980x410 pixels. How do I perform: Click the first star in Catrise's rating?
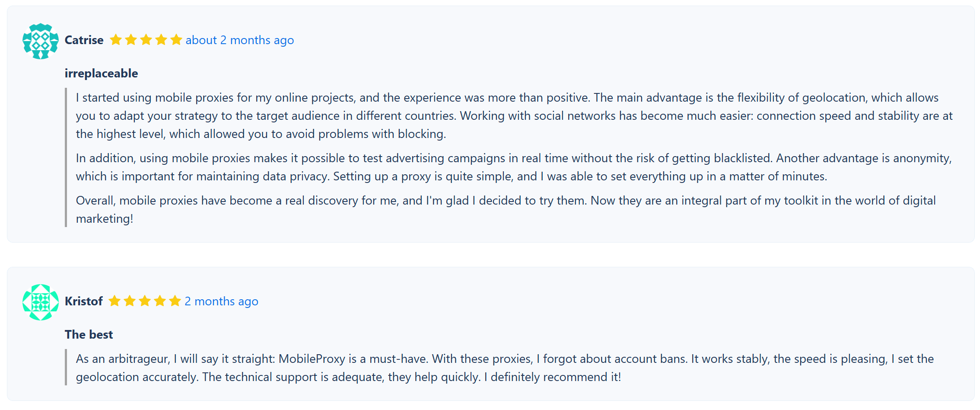tap(116, 40)
